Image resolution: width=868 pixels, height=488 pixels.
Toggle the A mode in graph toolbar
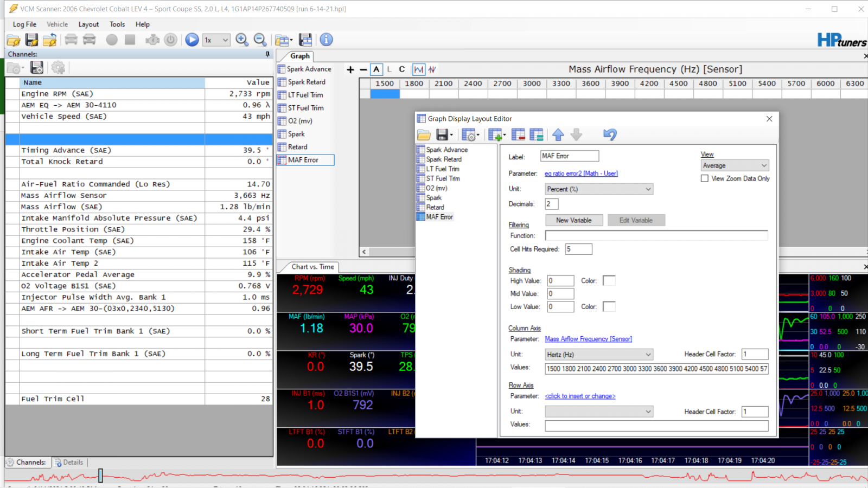376,69
